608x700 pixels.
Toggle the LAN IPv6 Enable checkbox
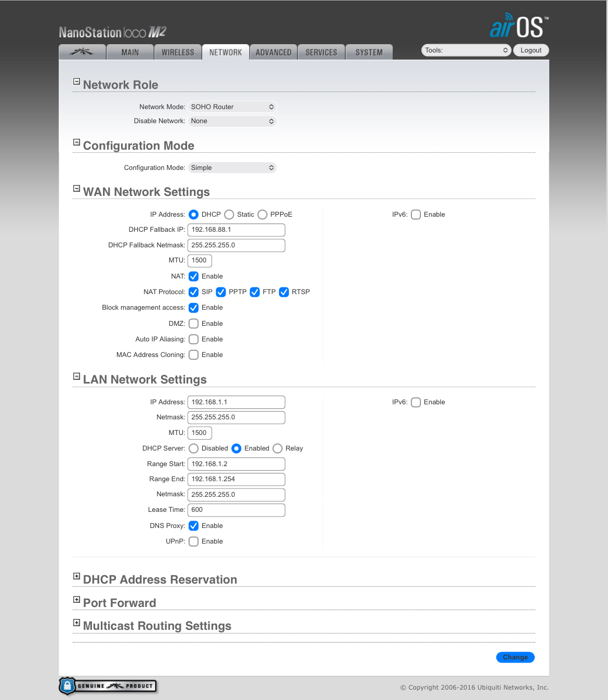pyautogui.click(x=416, y=402)
